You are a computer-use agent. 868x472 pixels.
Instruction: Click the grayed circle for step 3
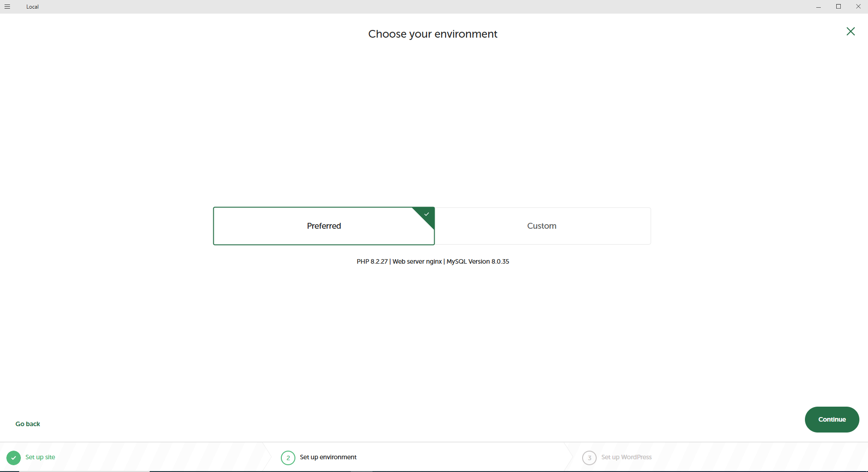tap(589, 457)
